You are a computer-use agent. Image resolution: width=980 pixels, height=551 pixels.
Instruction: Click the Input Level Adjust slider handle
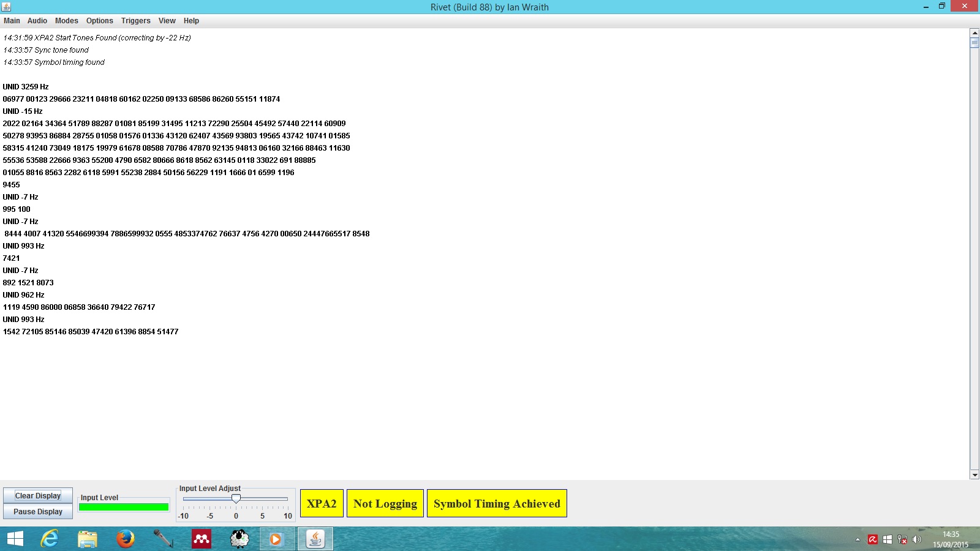tap(236, 499)
